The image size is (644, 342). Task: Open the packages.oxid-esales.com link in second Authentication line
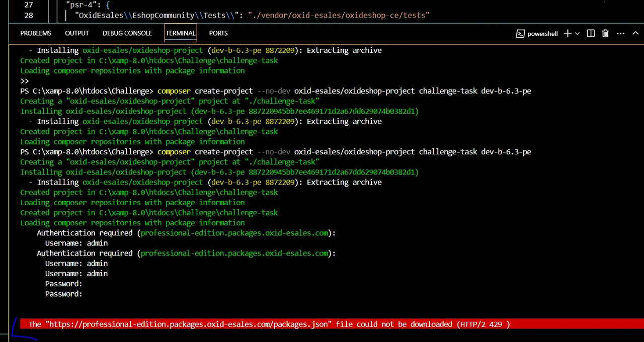tap(234, 253)
